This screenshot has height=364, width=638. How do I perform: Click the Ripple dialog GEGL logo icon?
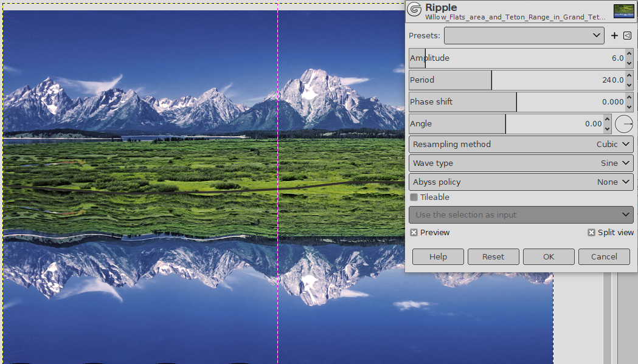(415, 9)
